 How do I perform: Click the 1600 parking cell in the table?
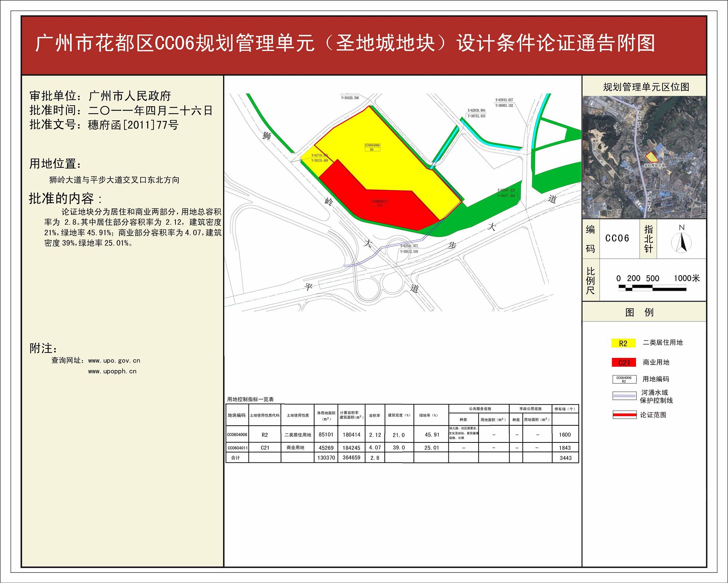[565, 434]
